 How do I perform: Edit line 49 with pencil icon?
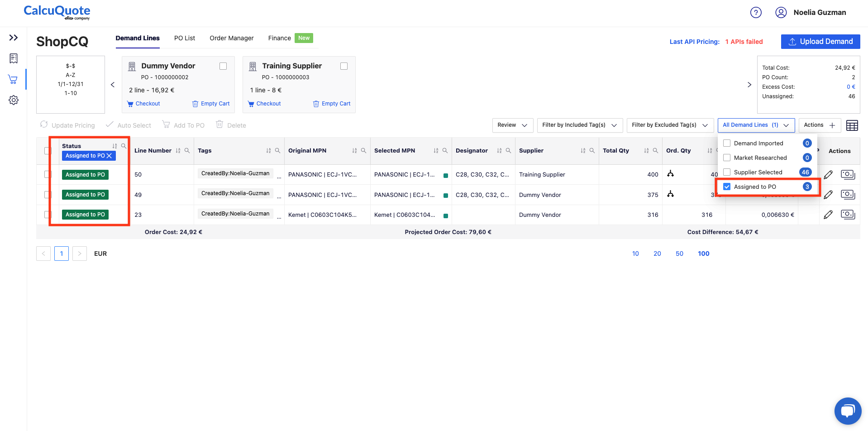pos(828,195)
